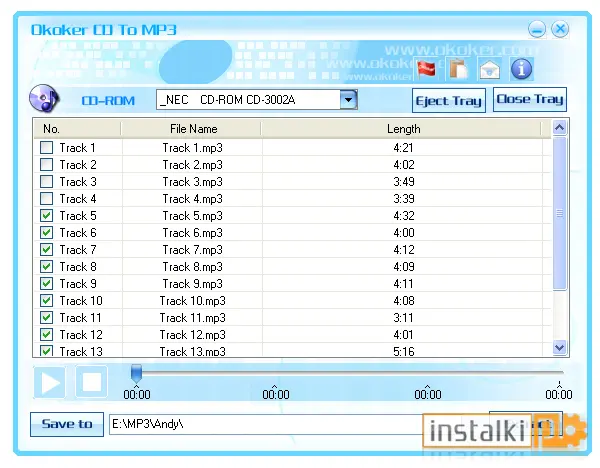Click the Eject Tray button
The width and height of the screenshot is (600, 468).
pyautogui.click(x=448, y=101)
